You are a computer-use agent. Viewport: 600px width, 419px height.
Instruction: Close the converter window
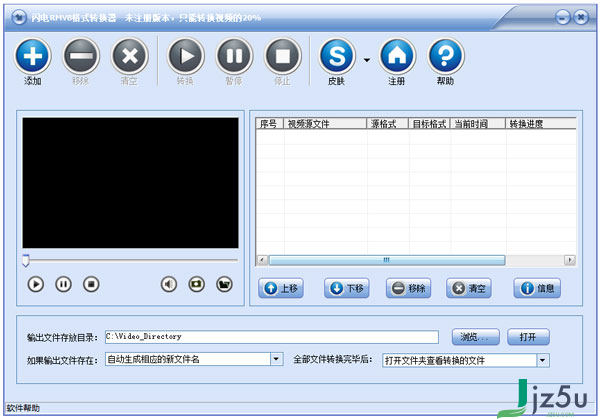[x=581, y=17]
